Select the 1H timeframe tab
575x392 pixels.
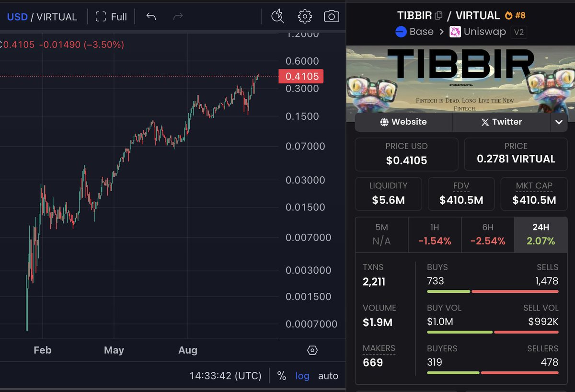coord(435,235)
